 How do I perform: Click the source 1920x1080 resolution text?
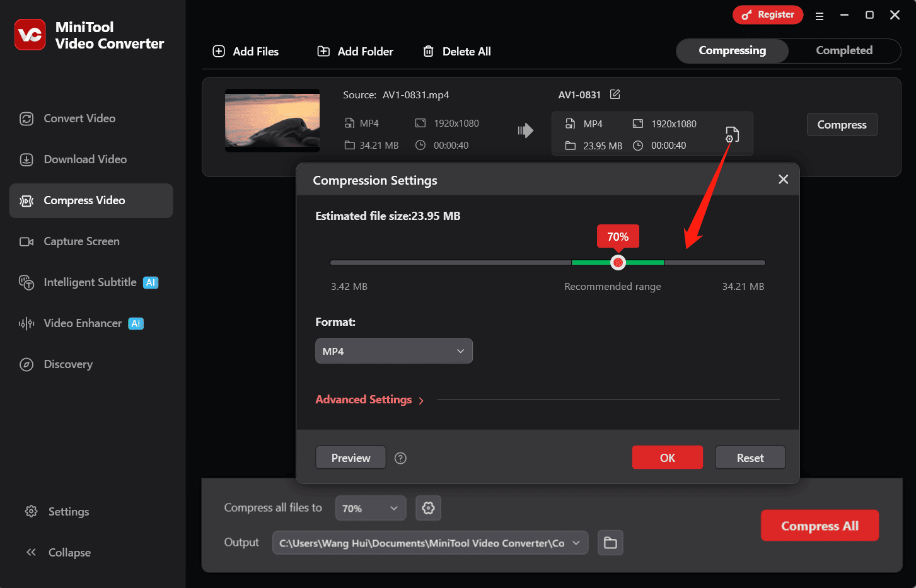456,124
